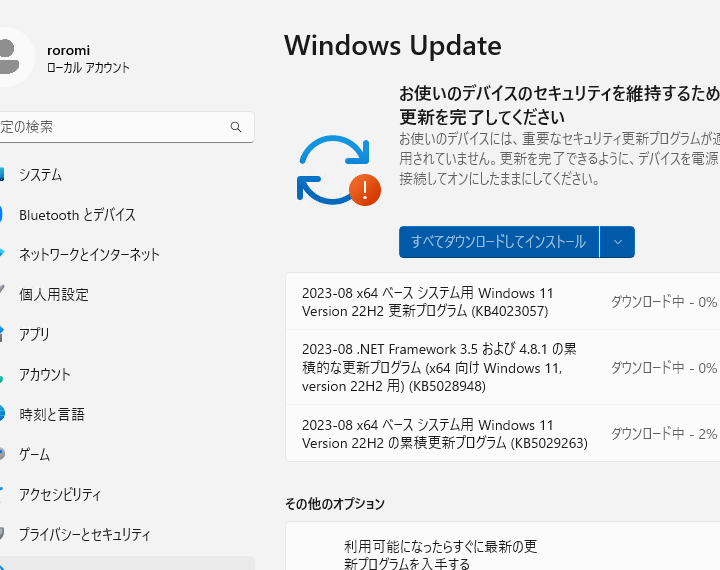This screenshot has height=570, width=720.
Task: Click ダウンロード中 - 0% status for KB5028948
Action: 664,368
